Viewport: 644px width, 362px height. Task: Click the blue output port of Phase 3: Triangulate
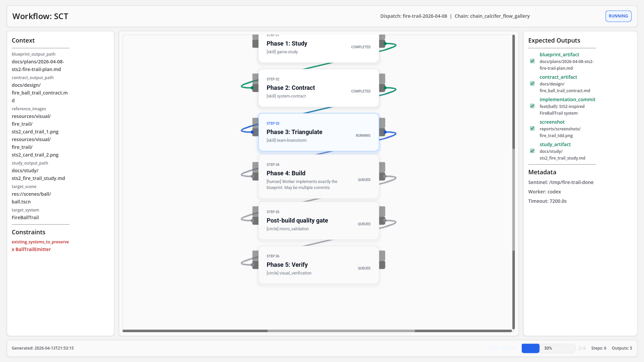pyautogui.click(x=385, y=132)
